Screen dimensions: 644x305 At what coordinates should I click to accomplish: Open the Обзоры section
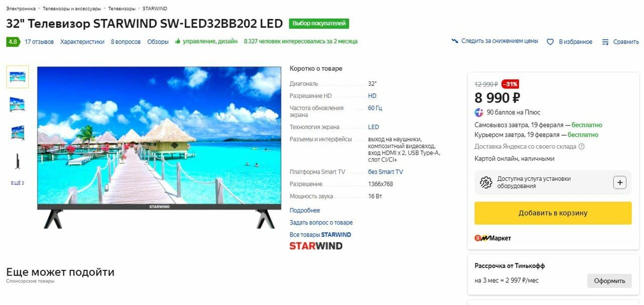click(158, 42)
